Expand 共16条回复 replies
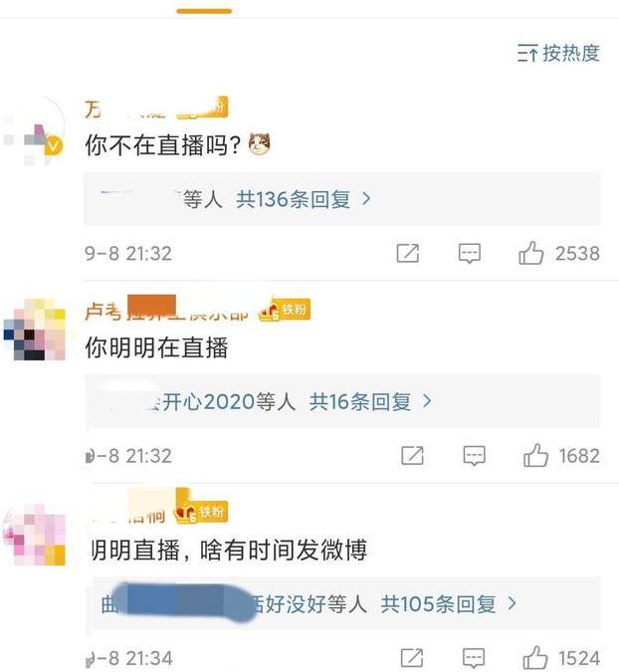This screenshot has height=672, width=619. click(x=370, y=401)
